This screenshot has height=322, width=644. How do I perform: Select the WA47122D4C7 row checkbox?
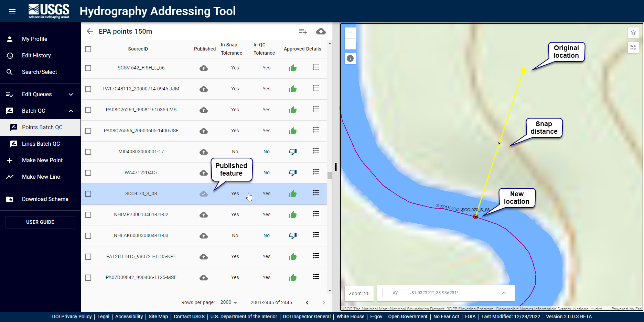click(88, 173)
